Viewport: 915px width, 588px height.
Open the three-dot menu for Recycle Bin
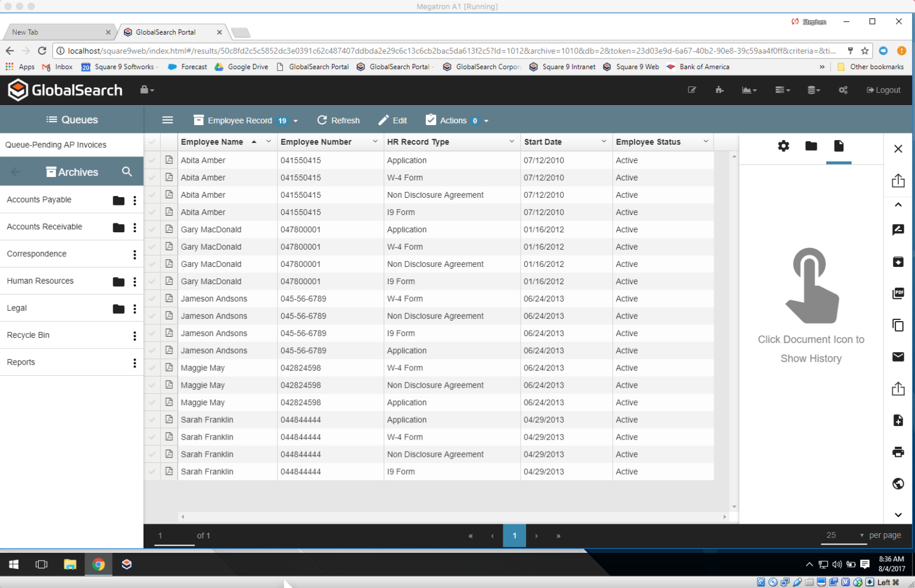click(x=135, y=336)
